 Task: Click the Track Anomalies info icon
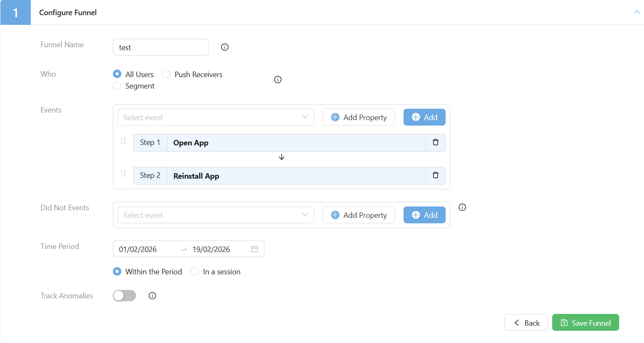(x=152, y=296)
